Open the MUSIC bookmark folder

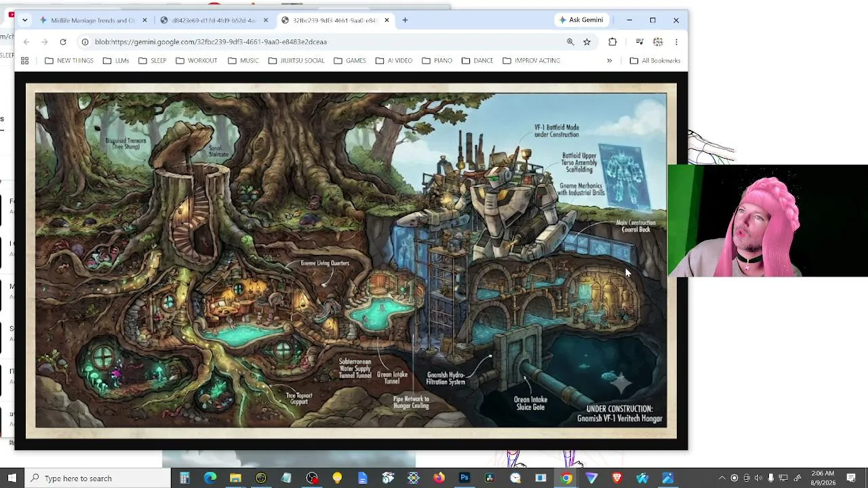[x=243, y=61]
